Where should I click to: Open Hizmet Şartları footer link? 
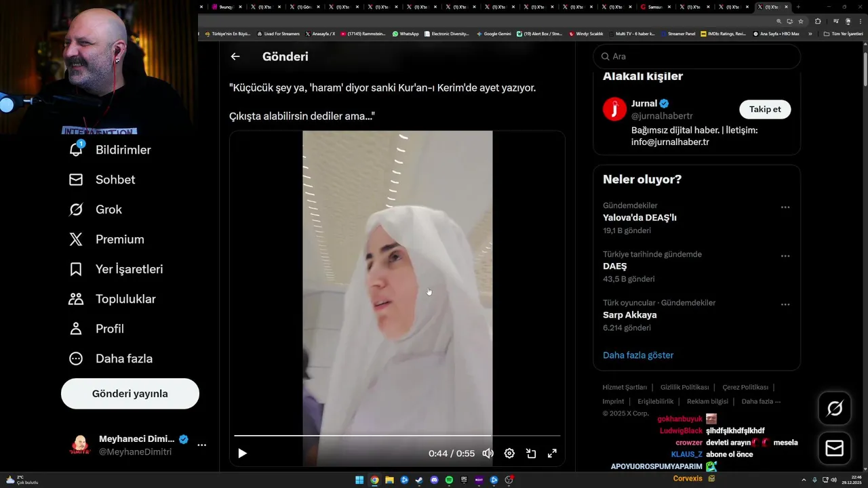625,387
